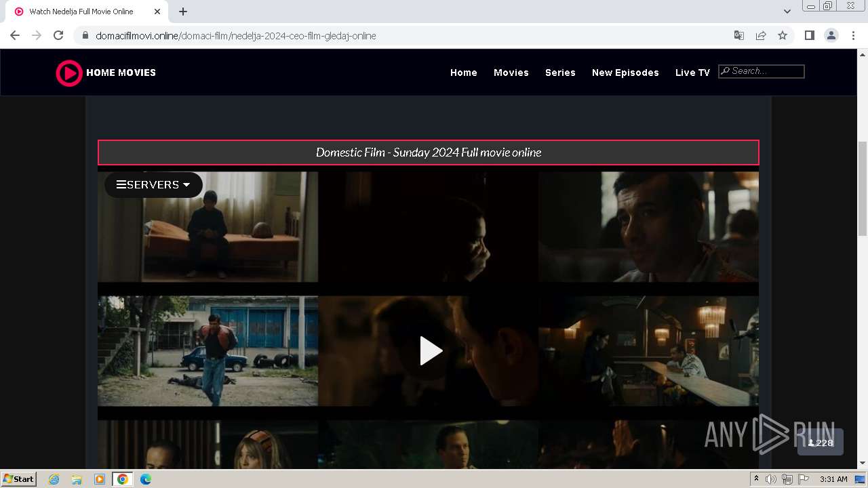Play the movie video
This screenshot has width=868, height=488.
coord(431,351)
